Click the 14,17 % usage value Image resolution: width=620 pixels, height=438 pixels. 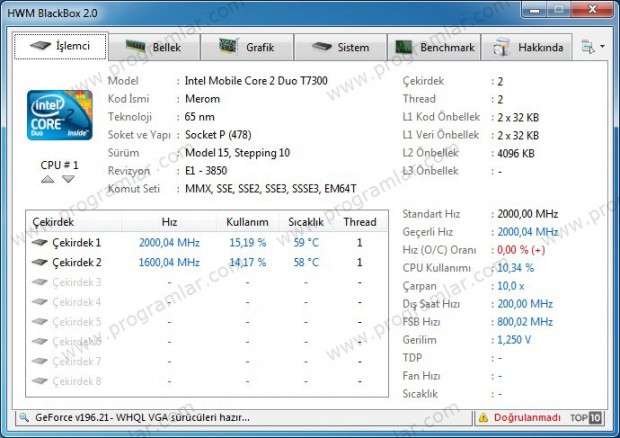(248, 262)
